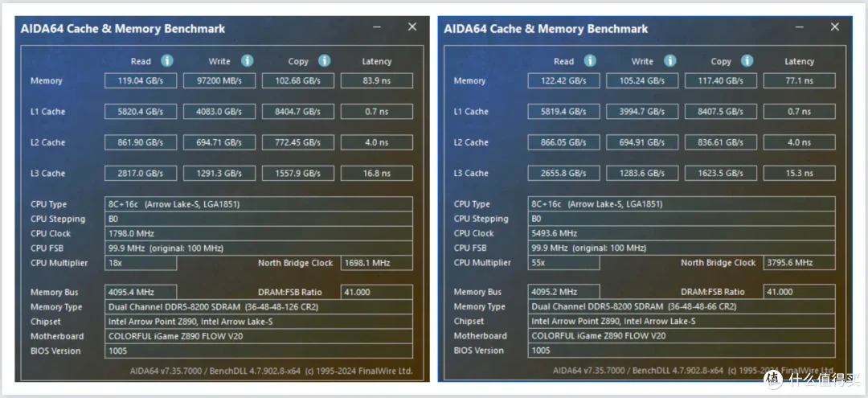Click Memory Bus field showing 4095.4 MHz

(x=141, y=293)
